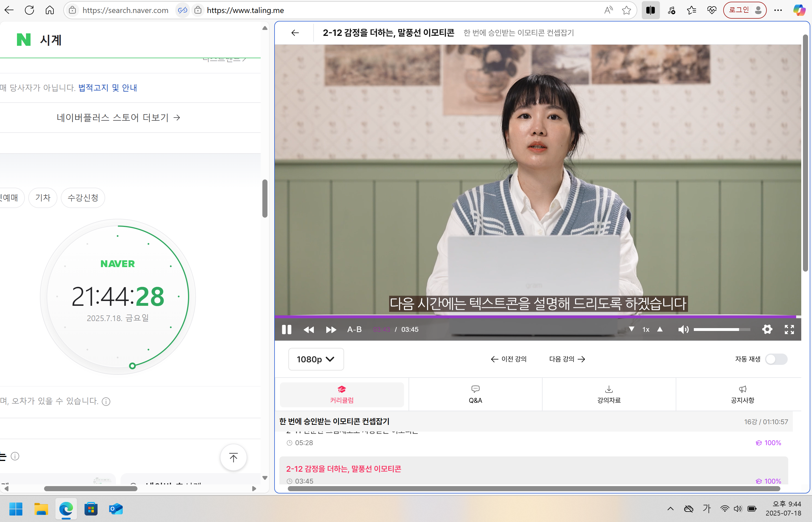Toggle the 자동 재생 autoplay switch
Image resolution: width=812 pixels, height=522 pixels.
(x=777, y=359)
